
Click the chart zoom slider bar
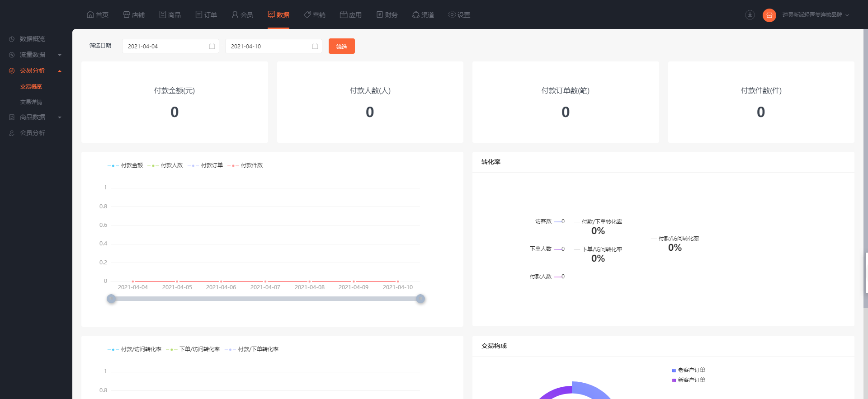tap(266, 299)
